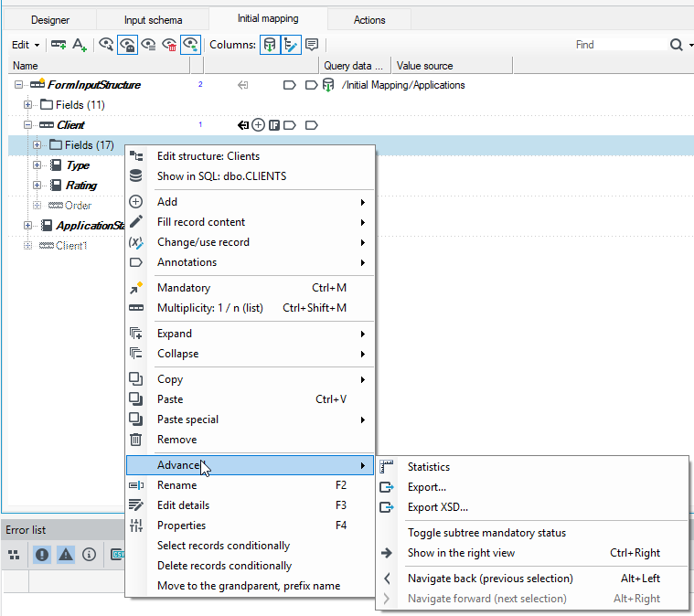Image resolution: width=694 pixels, height=616 pixels.
Task: Open the Change/use record submenu
Action: point(250,242)
